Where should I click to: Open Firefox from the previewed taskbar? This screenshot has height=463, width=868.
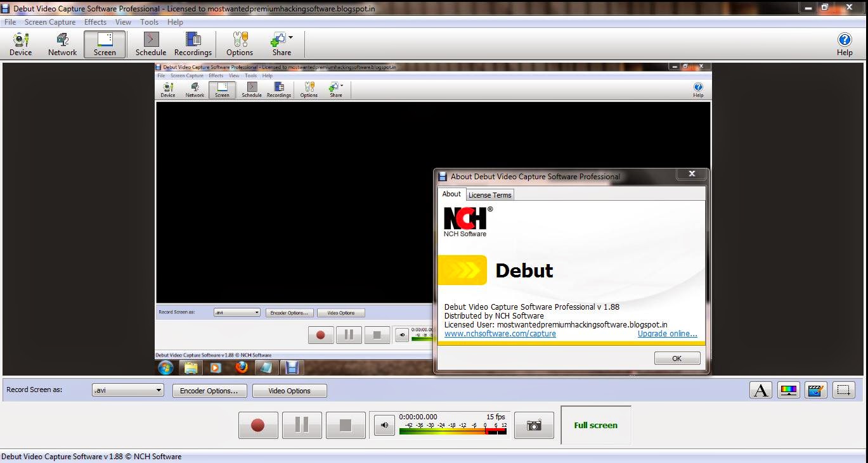(x=241, y=367)
